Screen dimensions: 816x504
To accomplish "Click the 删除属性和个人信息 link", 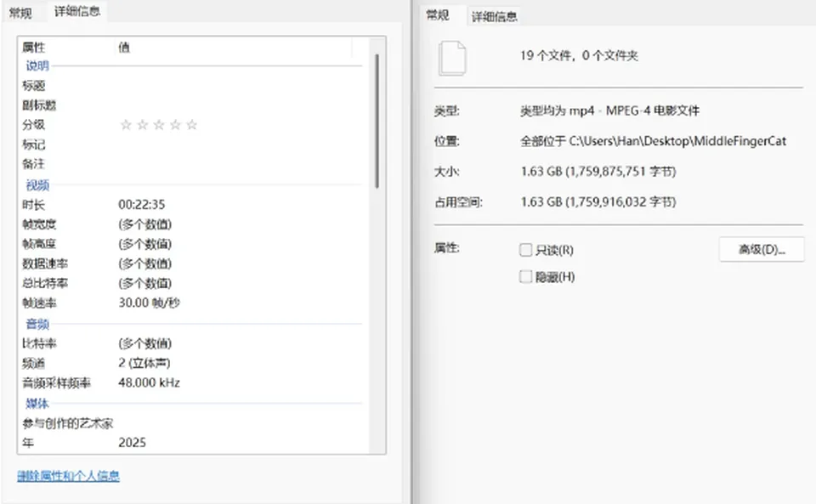I will pos(68,476).
